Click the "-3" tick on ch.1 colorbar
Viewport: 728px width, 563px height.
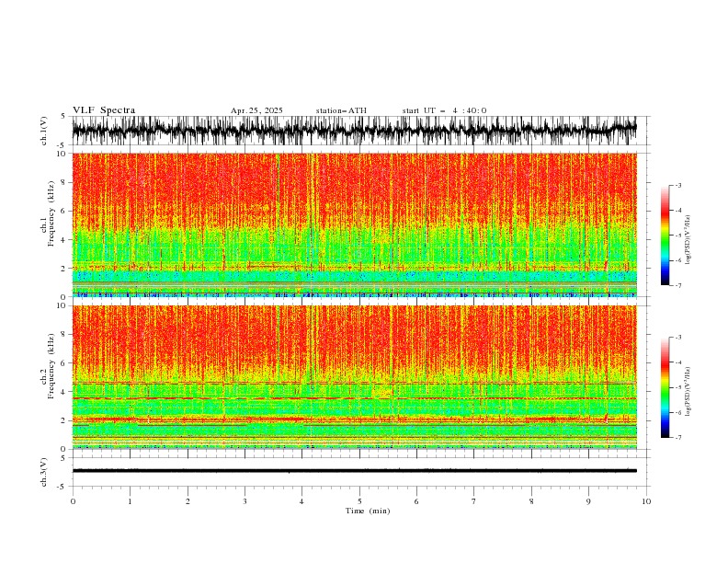pos(677,185)
